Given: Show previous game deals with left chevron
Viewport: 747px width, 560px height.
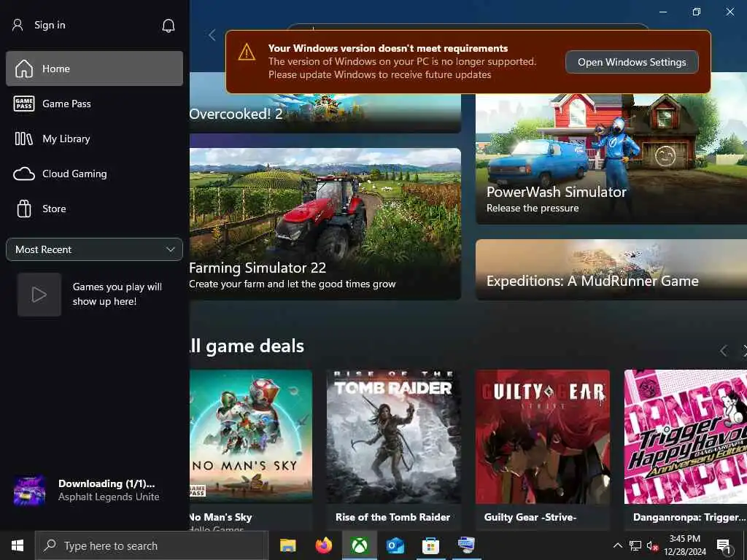Looking at the screenshot, I should pyautogui.click(x=723, y=351).
